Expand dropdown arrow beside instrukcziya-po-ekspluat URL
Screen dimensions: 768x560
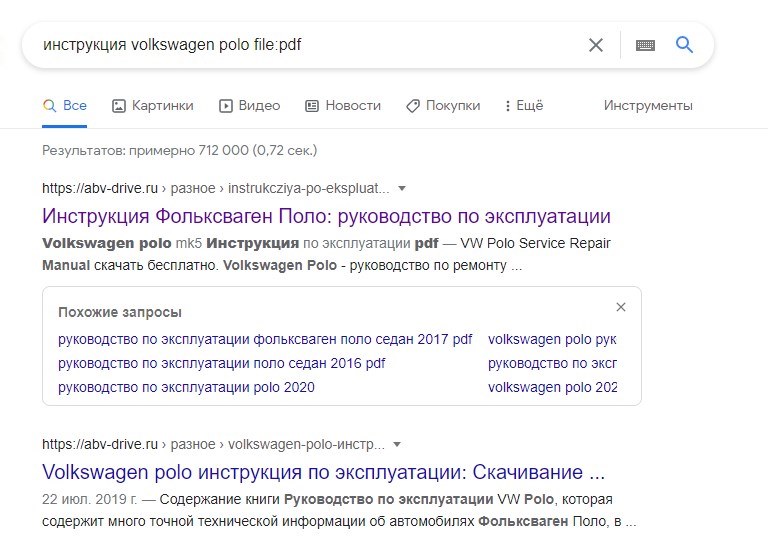click(402, 188)
